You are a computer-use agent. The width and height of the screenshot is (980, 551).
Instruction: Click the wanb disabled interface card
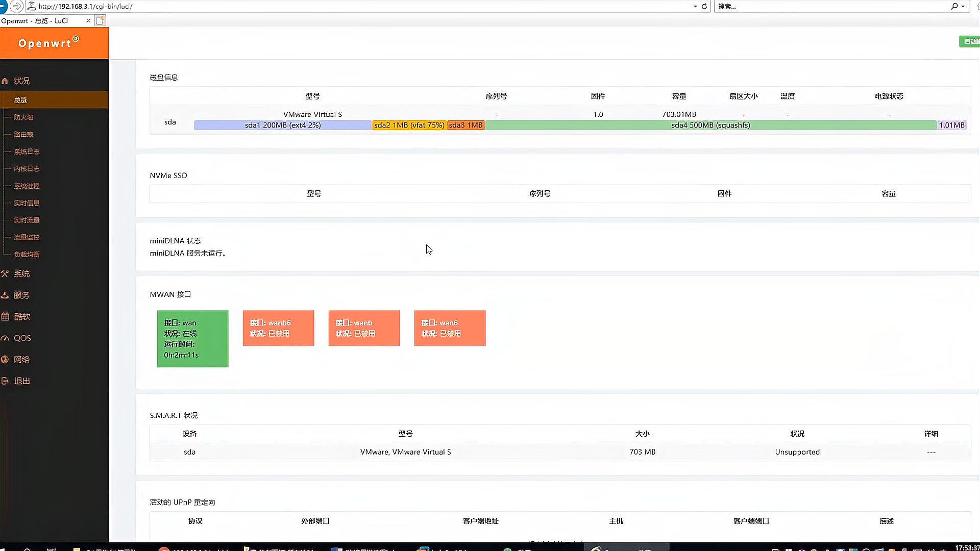coord(364,328)
